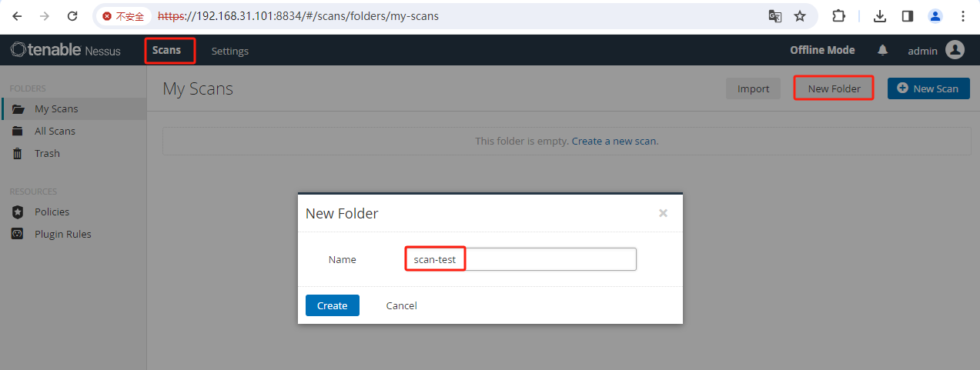The height and width of the screenshot is (370, 980).
Task: Open the Trash bin icon
Action: click(x=18, y=153)
